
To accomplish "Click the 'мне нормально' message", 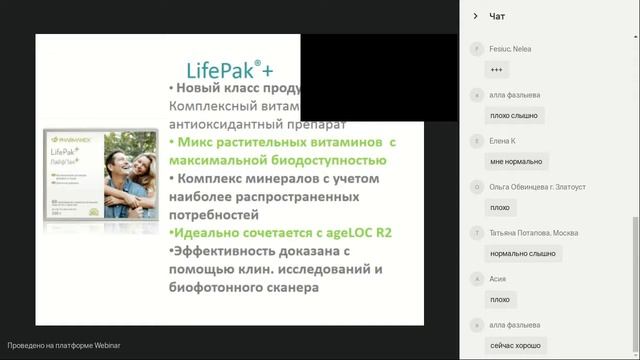I will point(516,162).
